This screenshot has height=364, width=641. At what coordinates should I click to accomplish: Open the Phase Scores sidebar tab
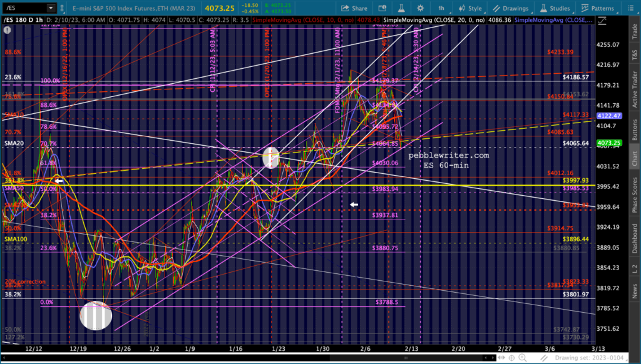pyautogui.click(x=635, y=195)
